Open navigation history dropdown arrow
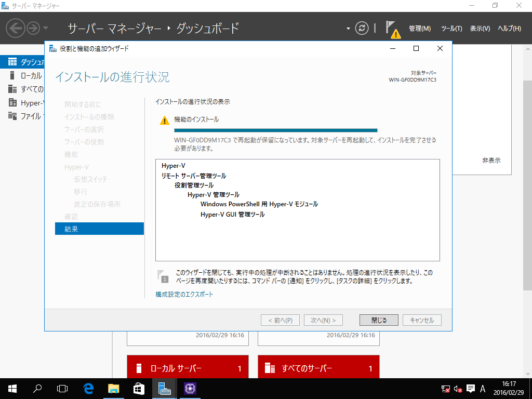Image resolution: width=532 pixels, height=399 pixels. (46, 28)
